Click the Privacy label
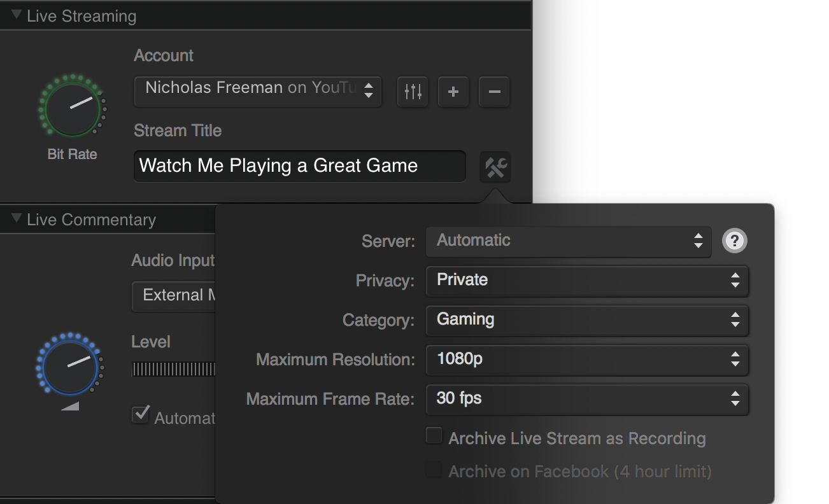This screenshot has width=829, height=504. tap(385, 281)
